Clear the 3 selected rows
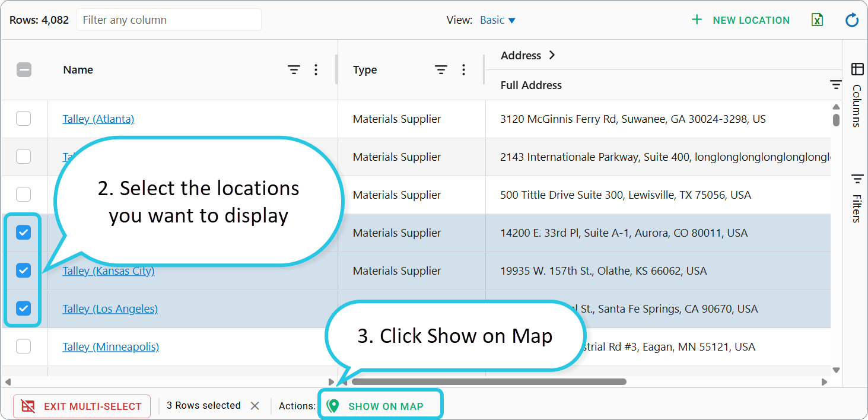This screenshot has width=868, height=420. (x=255, y=406)
